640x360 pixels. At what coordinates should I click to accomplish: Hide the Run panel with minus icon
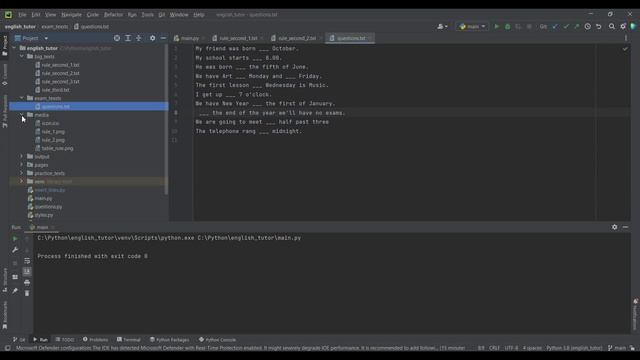625,227
